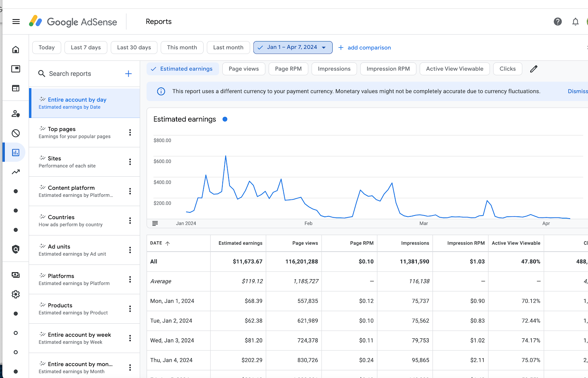Select the This month range
Viewport: 588px width, 378px height.
pyautogui.click(x=182, y=47)
